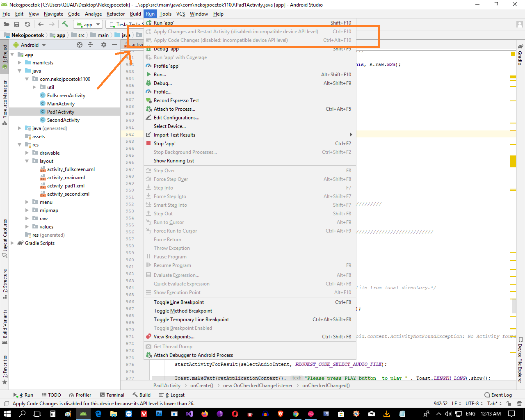Click the yellow warning marker in error stripe
This screenshot has width=525, height=420.
click(x=513, y=54)
